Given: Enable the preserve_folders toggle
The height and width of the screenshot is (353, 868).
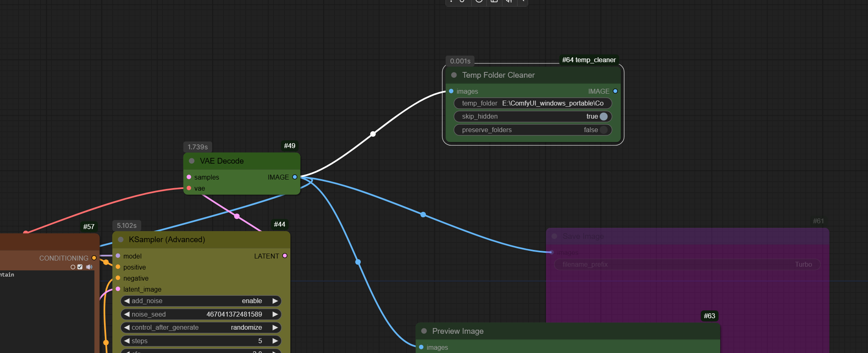Looking at the screenshot, I should 603,130.
